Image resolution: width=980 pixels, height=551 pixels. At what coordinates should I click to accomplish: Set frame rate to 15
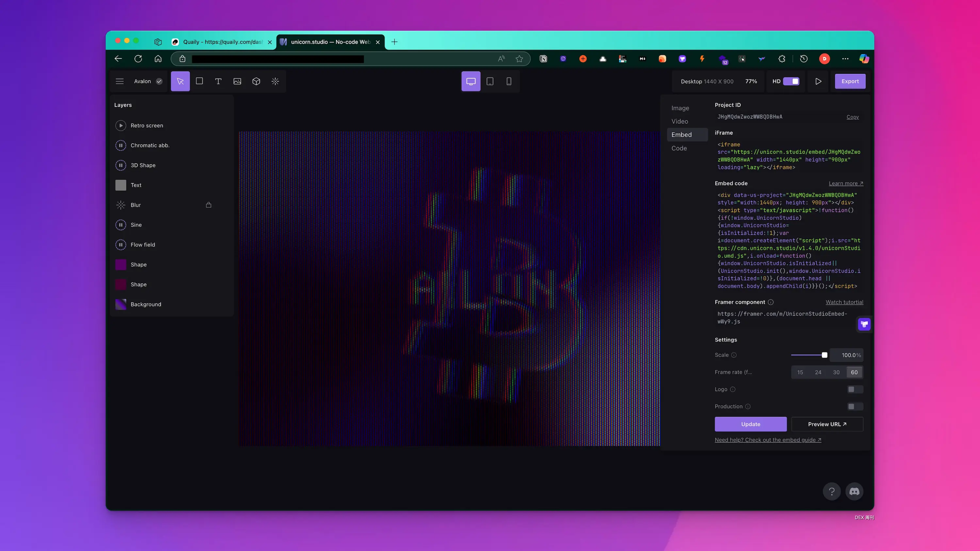(800, 372)
